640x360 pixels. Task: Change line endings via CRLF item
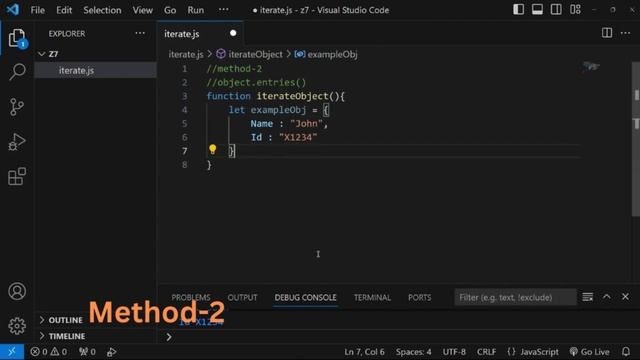click(486, 352)
